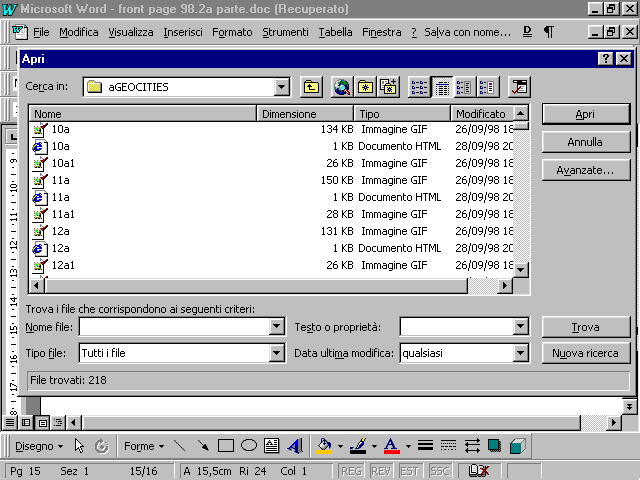Image resolution: width=640 pixels, height=480 pixels.
Task: Apply Line Color brush icon
Action: click(x=358, y=446)
